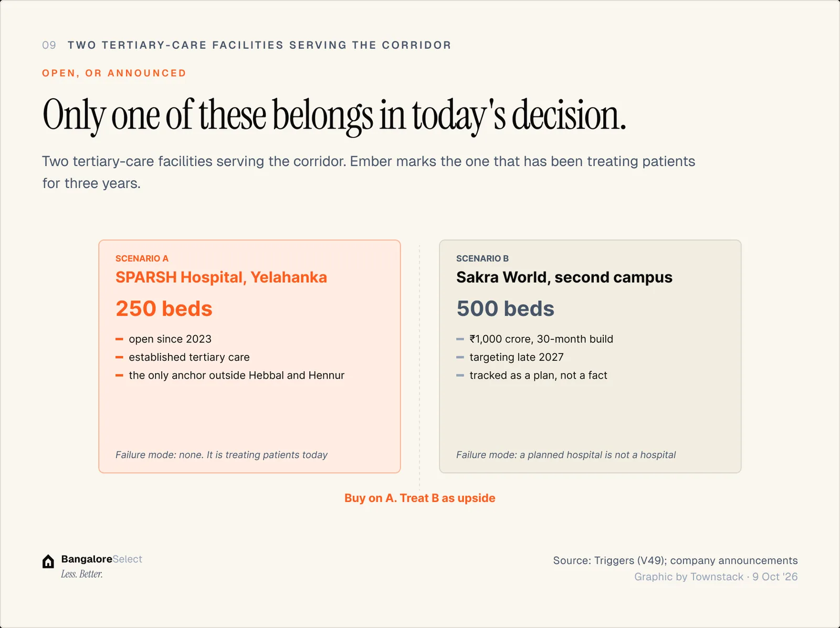Click the headline 'Only one of these belongs'

pos(207,115)
